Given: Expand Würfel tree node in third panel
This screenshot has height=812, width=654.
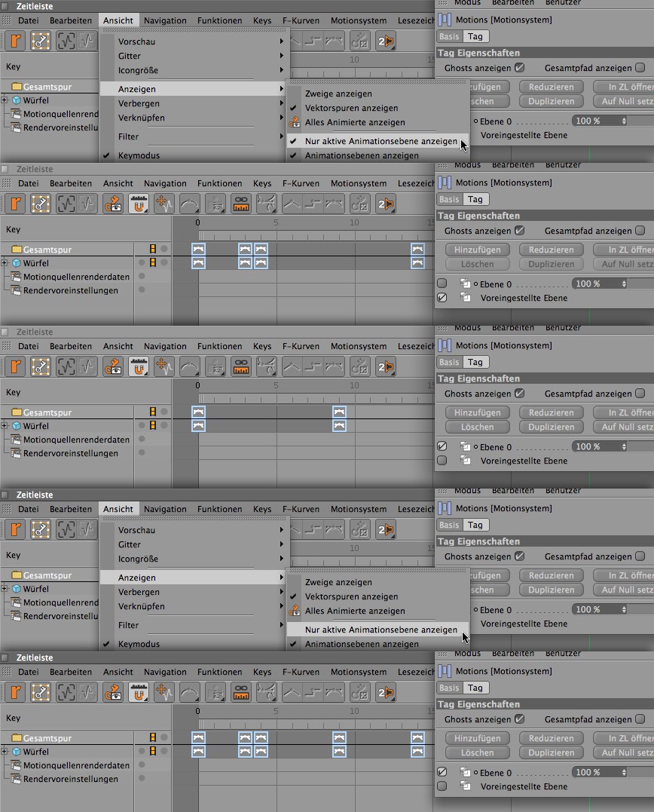Looking at the screenshot, I should [x=5, y=426].
